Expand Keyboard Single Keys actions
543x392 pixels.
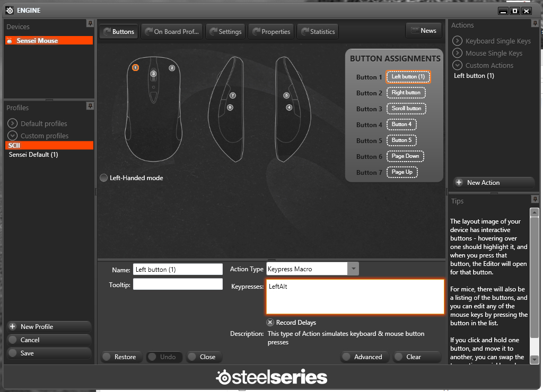click(x=457, y=41)
